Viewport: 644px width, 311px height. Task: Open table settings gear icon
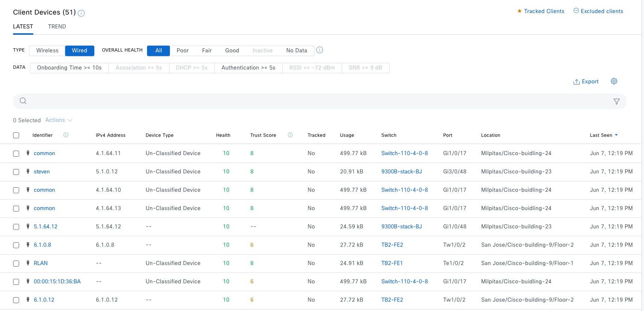(x=614, y=81)
